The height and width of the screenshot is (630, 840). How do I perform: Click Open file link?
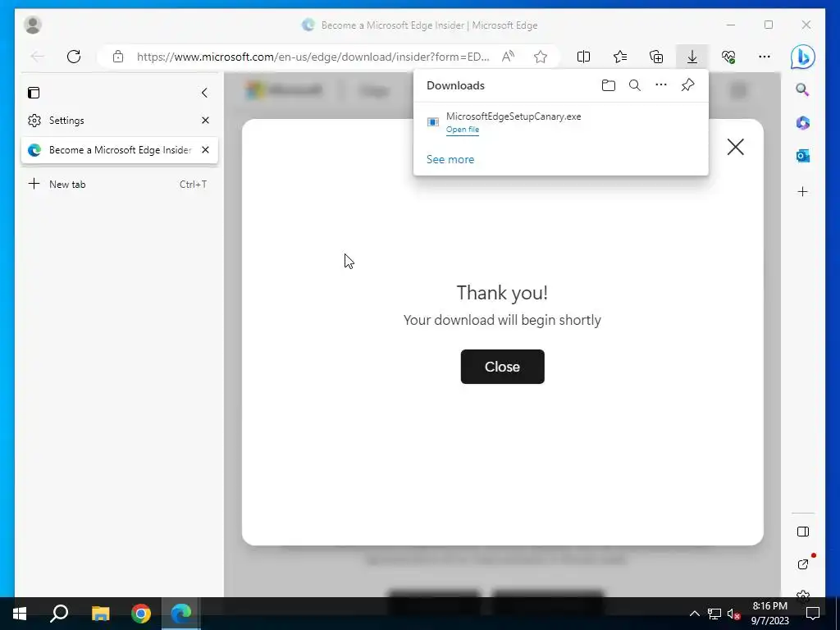[x=463, y=130]
